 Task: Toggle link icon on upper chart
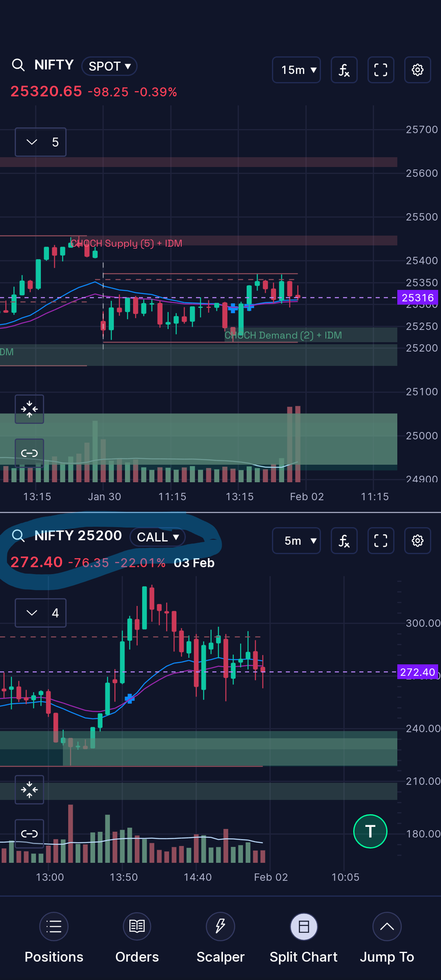tap(29, 453)
